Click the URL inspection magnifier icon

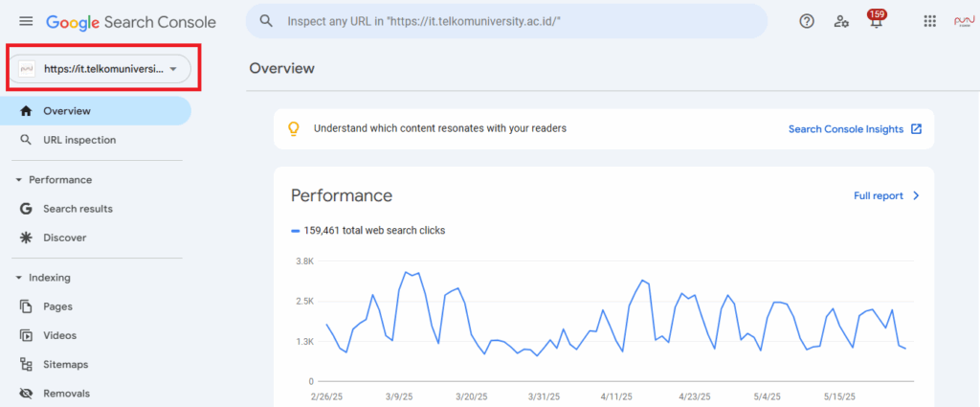26,140
